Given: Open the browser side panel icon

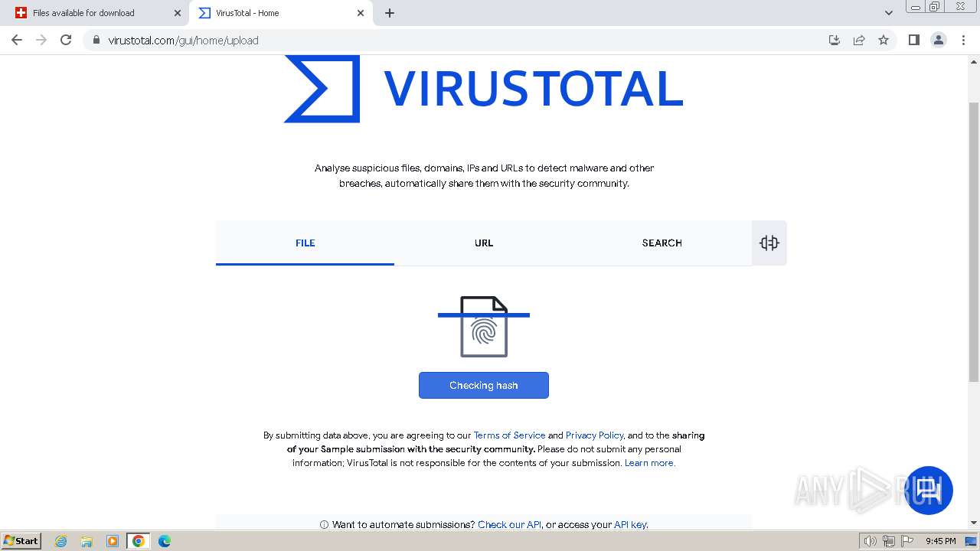Looking at the screenshot, I should [913, 40].
